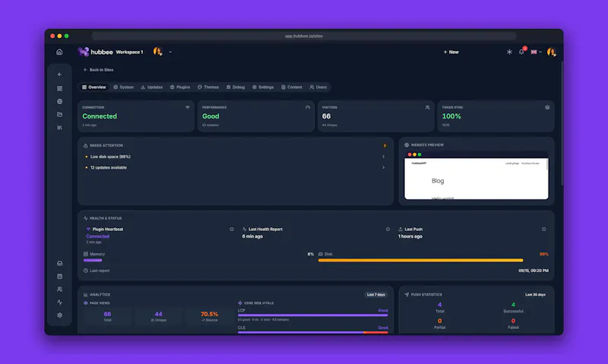Click the Connected heartbeat status text
The image size is (608, 364).
click(98, 236)
